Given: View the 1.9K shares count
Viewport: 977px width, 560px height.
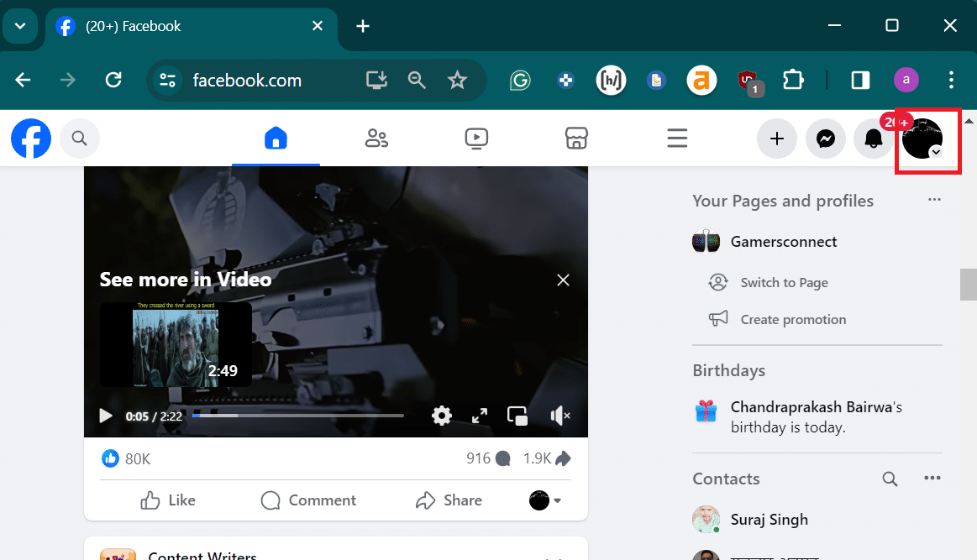Looking at the screenshot, I should [547, 458].
